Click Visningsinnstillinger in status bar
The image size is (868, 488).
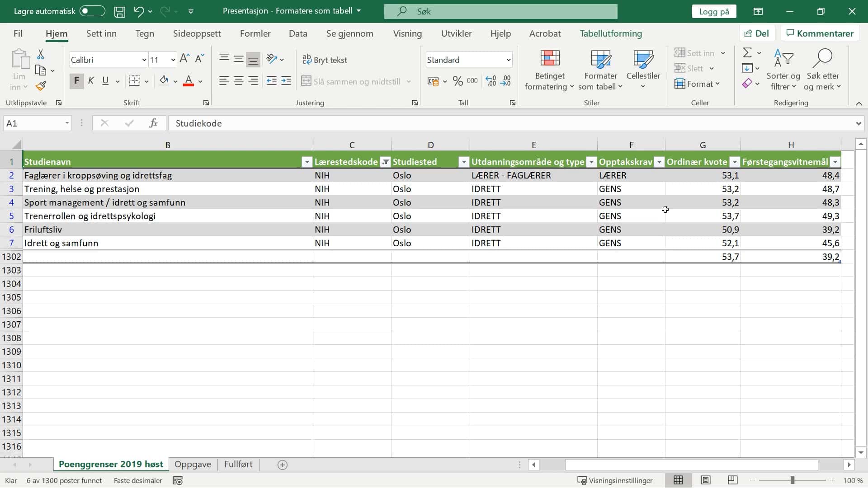(615, 481)
